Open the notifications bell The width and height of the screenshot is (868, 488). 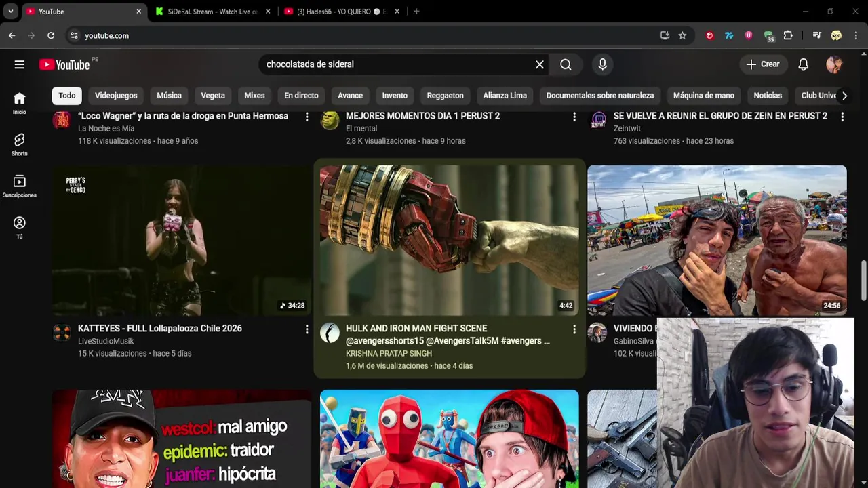[x=803, y=64]
